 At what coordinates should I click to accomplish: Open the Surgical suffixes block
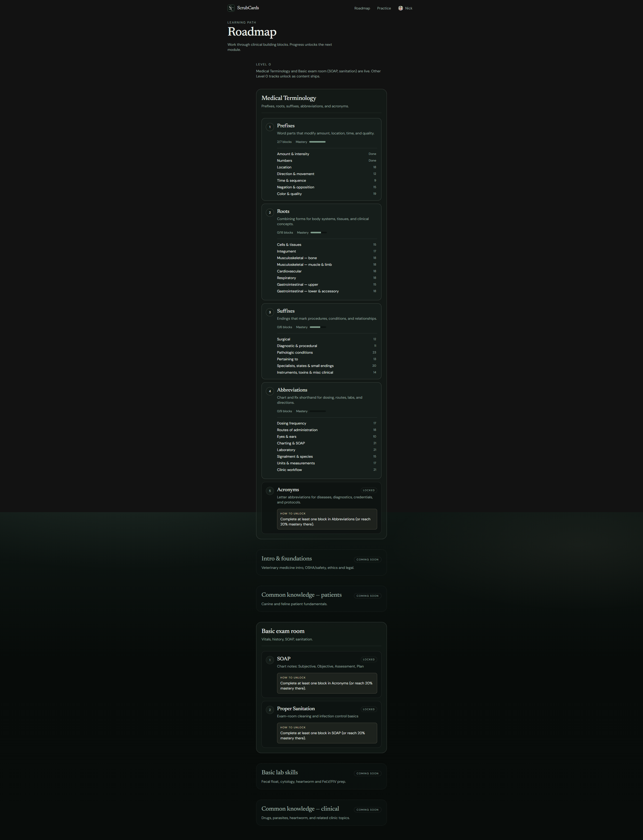326,339
